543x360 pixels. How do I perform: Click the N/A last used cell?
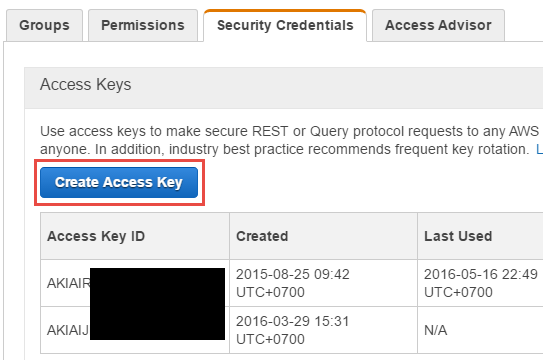[436, 330]
